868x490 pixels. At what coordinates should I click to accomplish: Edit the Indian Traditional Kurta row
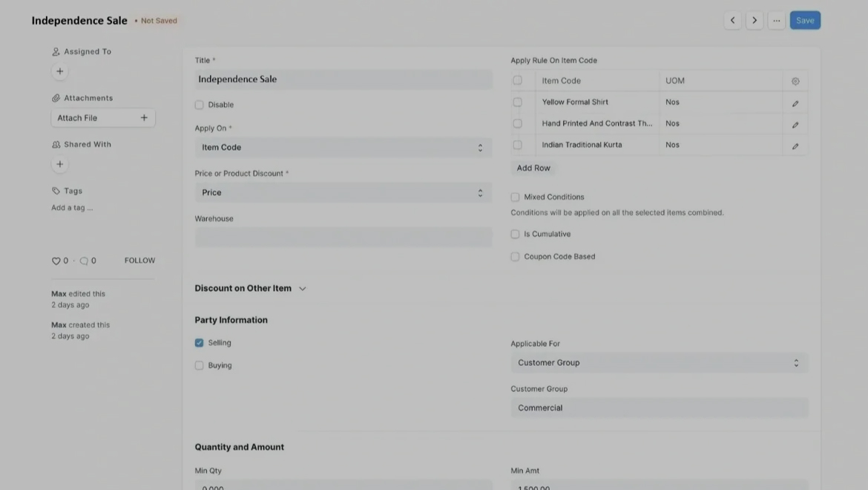795,146
